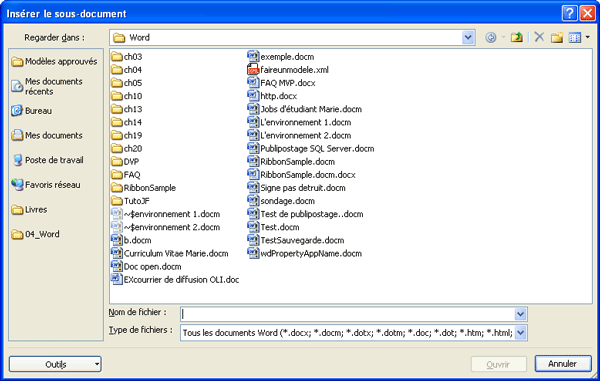
Task: Go to Bureau in the sidebar
Action: [x=32, y=111]
